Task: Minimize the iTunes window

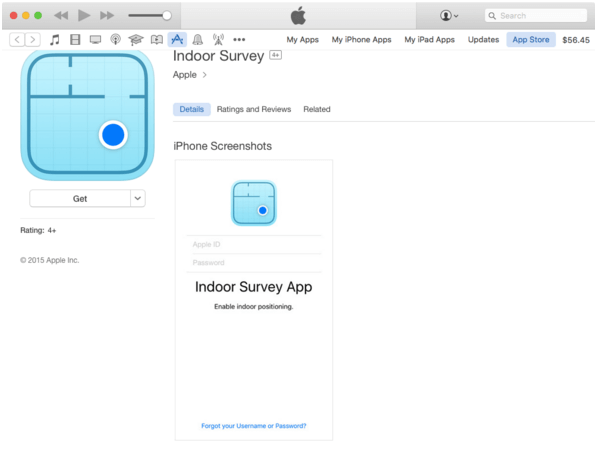Action: click(26, 16)
